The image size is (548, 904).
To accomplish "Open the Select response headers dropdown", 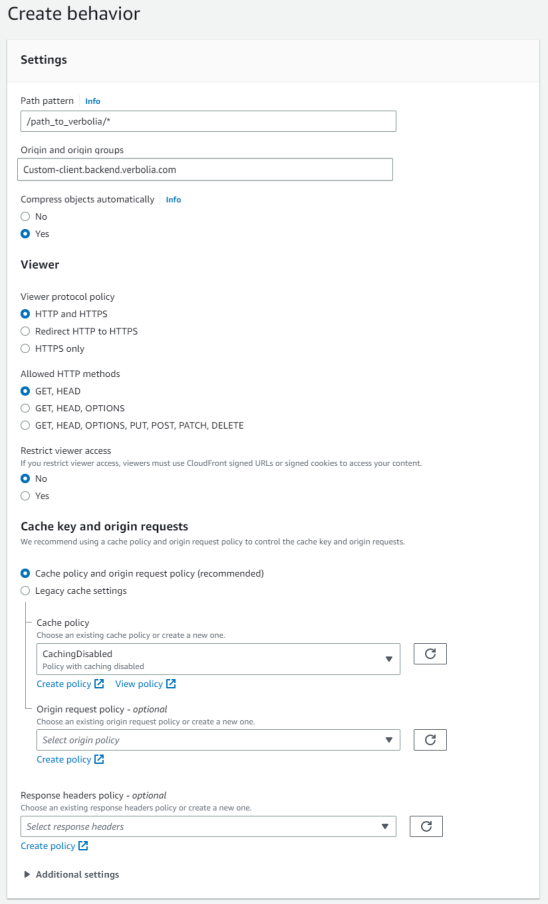I will (x=208, y=826).
